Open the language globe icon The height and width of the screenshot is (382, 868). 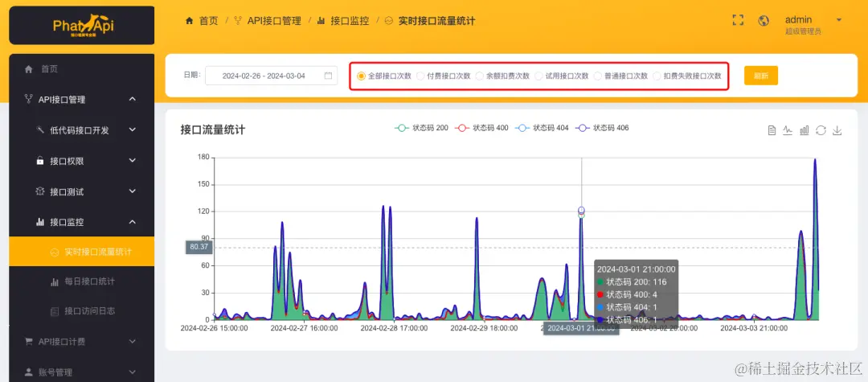tap(764, 20)
